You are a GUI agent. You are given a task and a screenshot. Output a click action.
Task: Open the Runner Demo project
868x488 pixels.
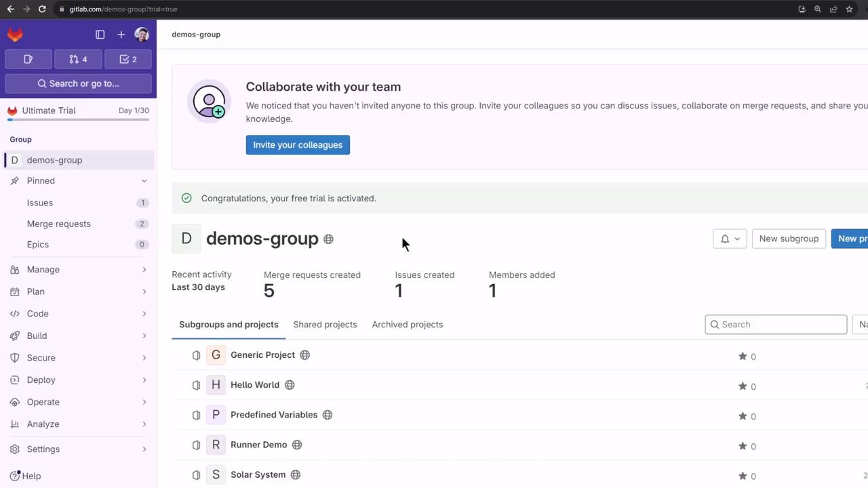(259, 445)
